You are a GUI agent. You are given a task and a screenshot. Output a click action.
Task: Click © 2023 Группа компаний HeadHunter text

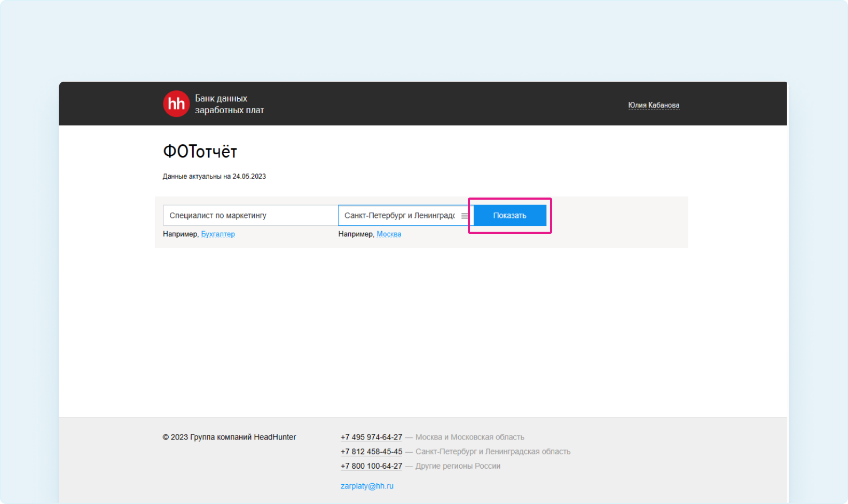point(229,437)
